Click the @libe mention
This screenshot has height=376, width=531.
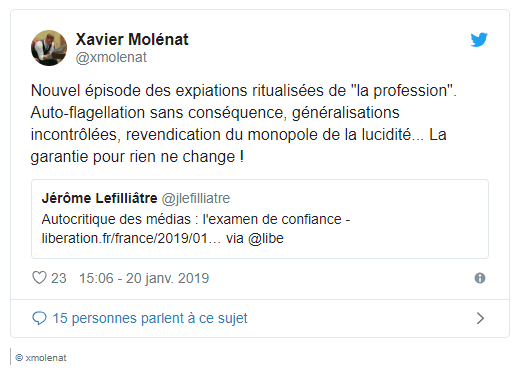coord(266,238)
